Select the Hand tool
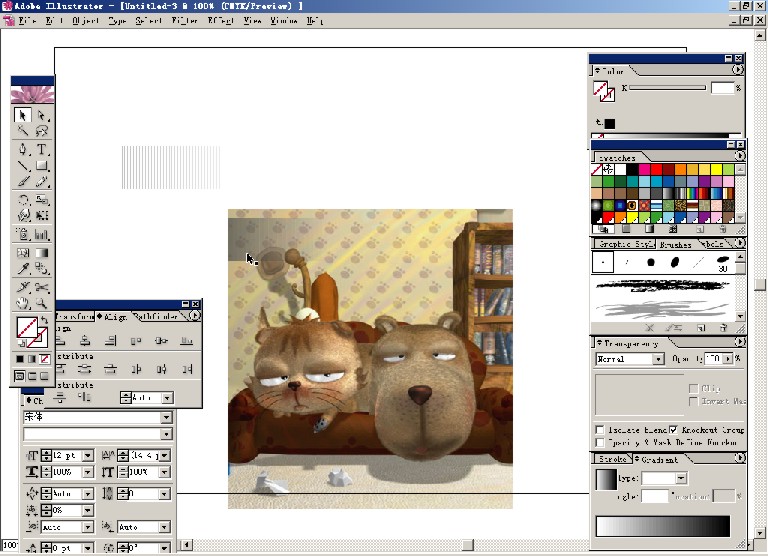 pyautogui.click(x=23, y=303)
